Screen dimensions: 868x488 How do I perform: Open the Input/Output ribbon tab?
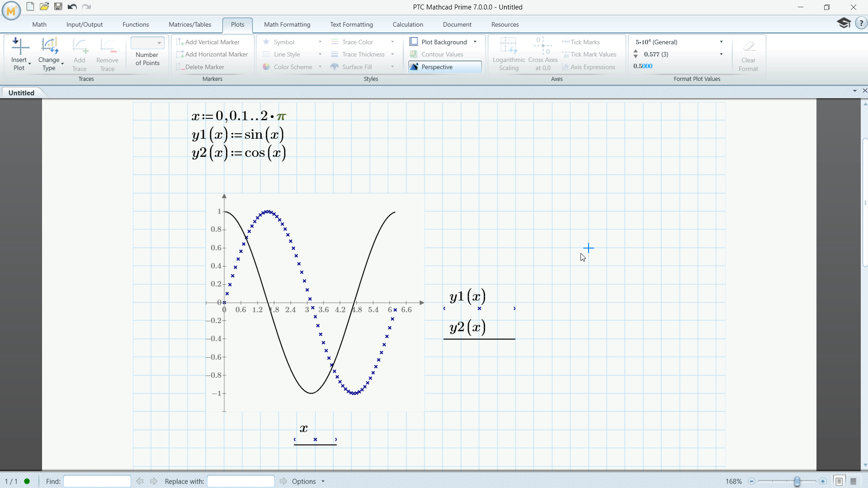[x=85, y=25]
